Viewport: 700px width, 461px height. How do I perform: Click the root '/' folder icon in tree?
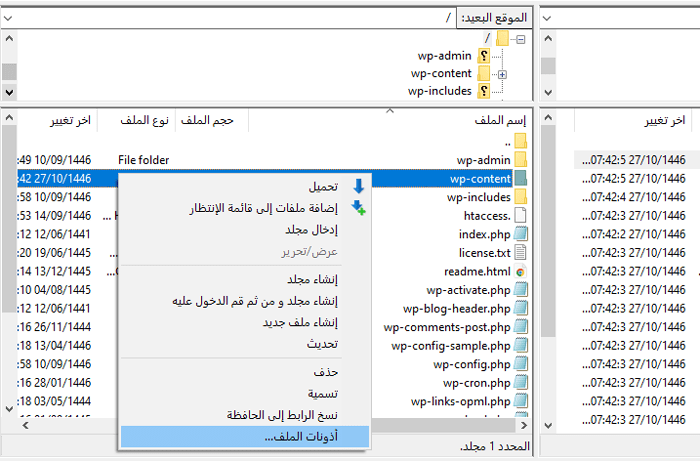pos(503,38)
